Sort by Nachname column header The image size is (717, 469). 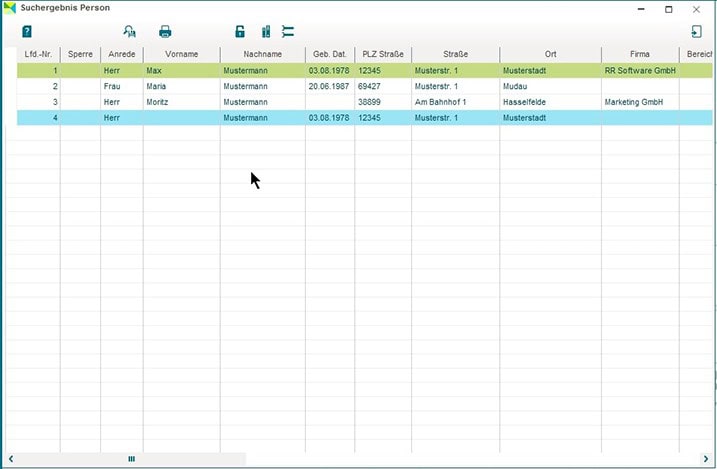tap(262, 54)
